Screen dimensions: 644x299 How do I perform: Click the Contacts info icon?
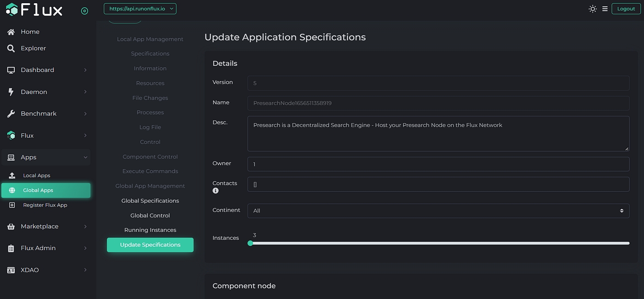tap(215, 191)
